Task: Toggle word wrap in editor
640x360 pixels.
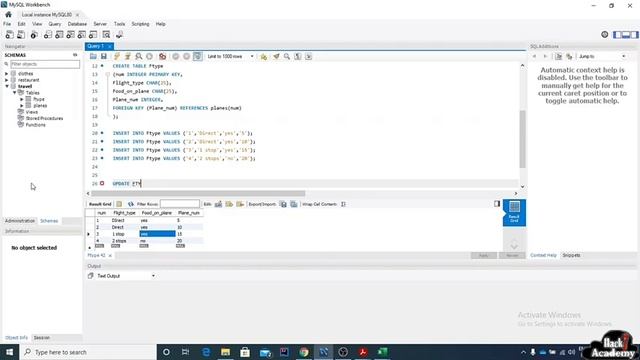Action: 309,56
